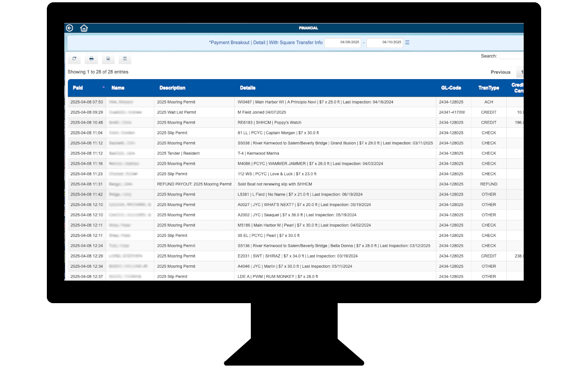
Task: Open the menu beside the end date
Action: pyautogui.click(x=407, y=42)
